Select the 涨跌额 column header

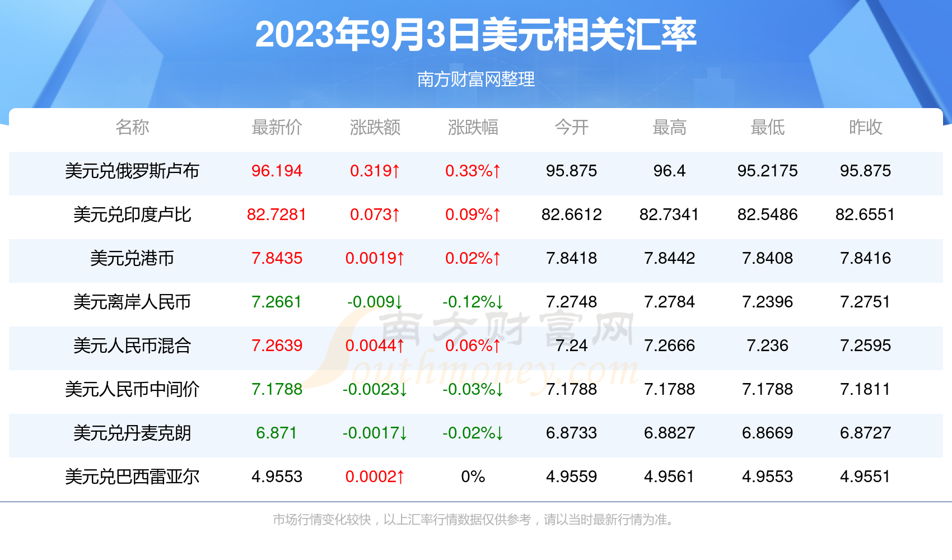pyautogui.click(x=375, y=127)
